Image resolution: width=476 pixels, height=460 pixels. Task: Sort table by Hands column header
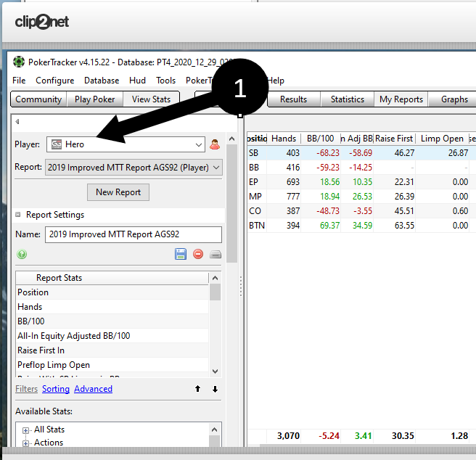(x=284, y=139)
